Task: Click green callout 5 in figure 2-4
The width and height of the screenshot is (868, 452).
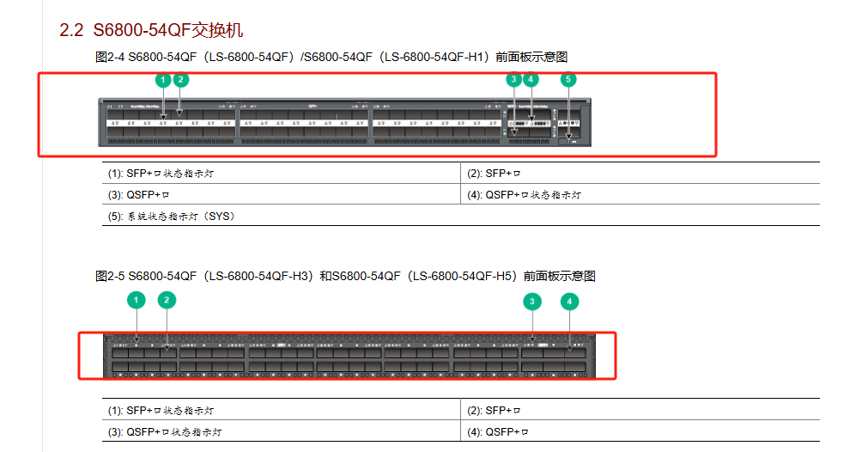Action: [x=568, y=79]
